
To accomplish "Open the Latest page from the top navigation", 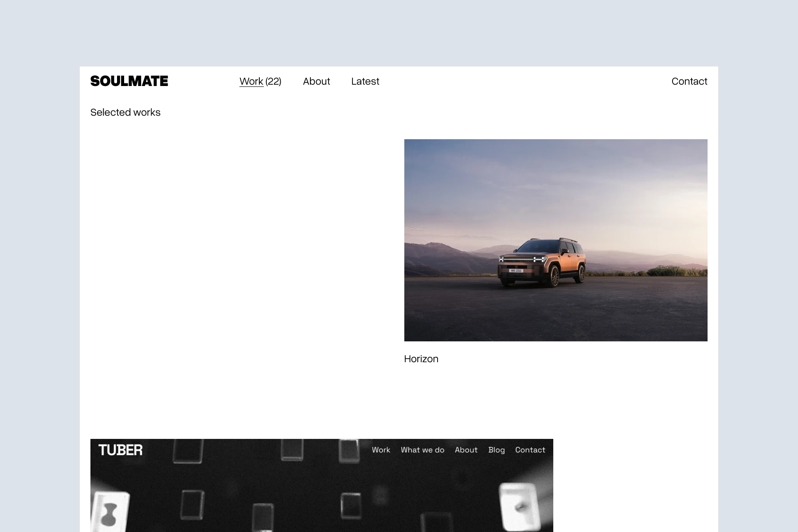I will click(x=365, y=81).
